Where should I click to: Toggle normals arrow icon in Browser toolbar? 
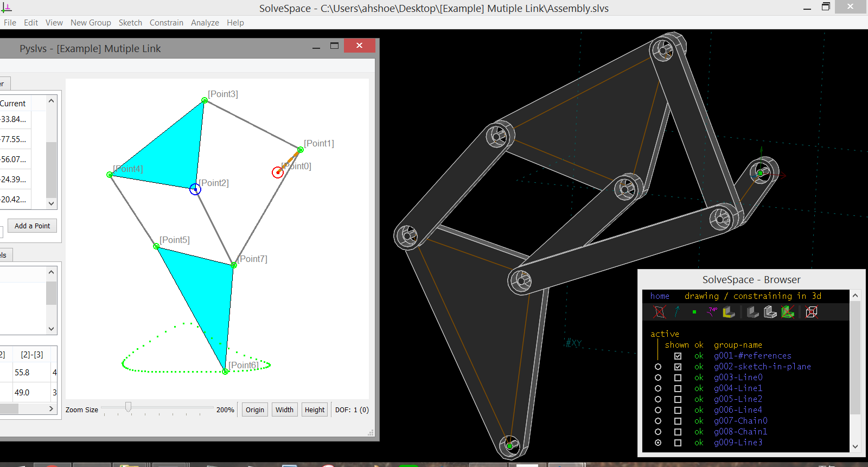(x=677, y=312)
